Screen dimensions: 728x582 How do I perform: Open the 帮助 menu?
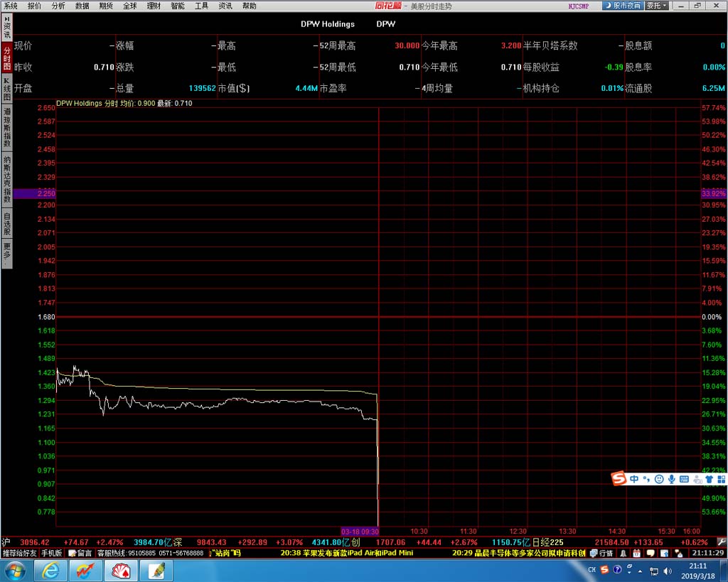(x=250, y=6)
